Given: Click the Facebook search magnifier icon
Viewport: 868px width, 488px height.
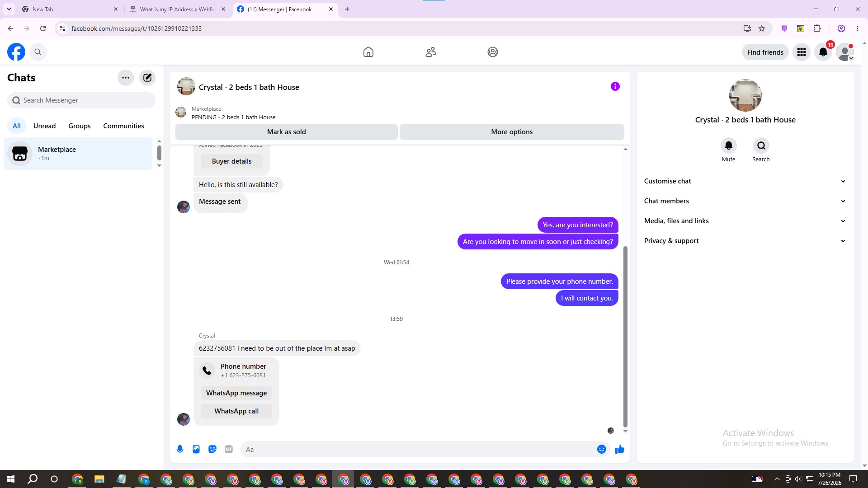Looking at the screenshot, I should (x=38, y=52).
